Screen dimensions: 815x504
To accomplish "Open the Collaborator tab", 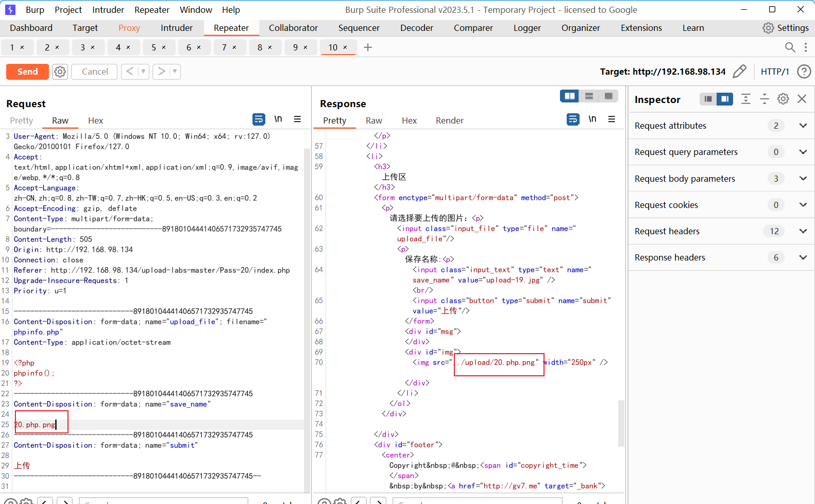I will [293, 28].
